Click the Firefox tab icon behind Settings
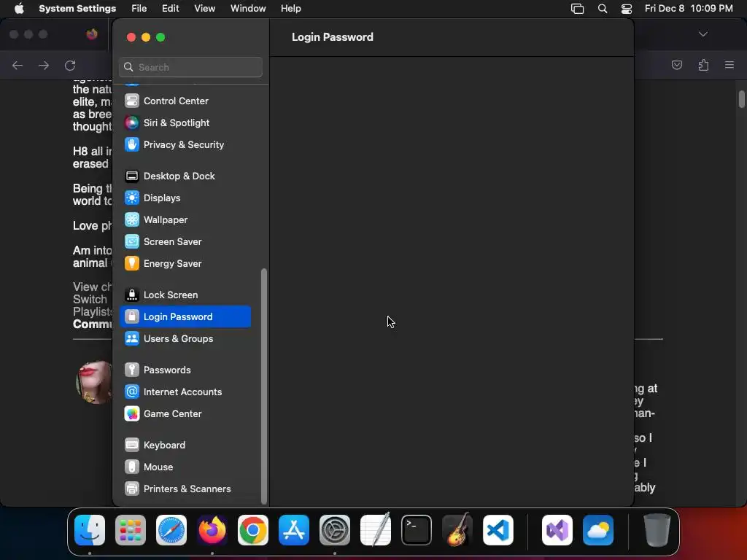This screenshot has height=560, width=747. 92,34
